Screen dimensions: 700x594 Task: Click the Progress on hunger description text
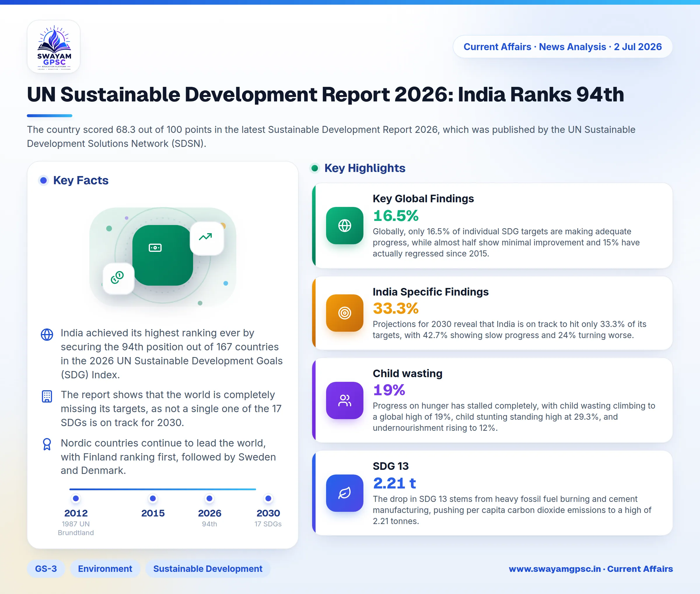tap(514, 416)
